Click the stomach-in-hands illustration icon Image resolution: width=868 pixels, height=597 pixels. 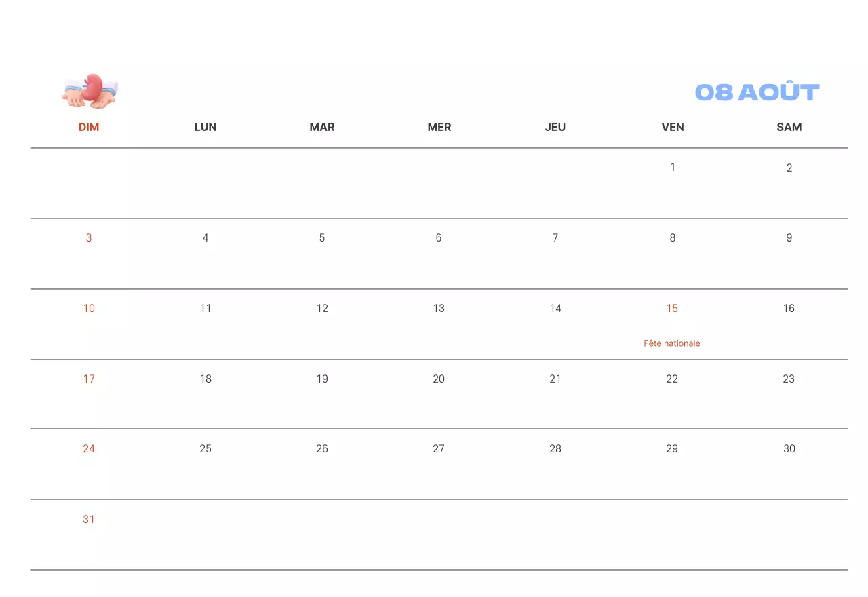[90, 91]
